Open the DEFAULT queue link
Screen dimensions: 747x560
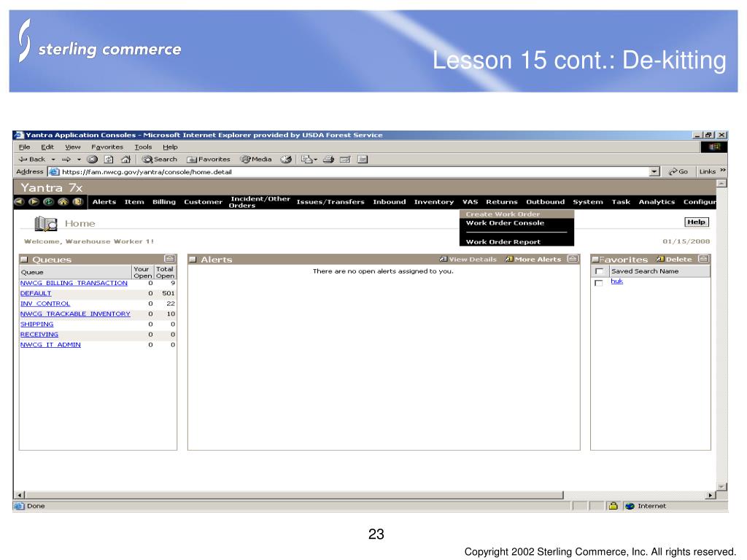[x=36, y=293]
